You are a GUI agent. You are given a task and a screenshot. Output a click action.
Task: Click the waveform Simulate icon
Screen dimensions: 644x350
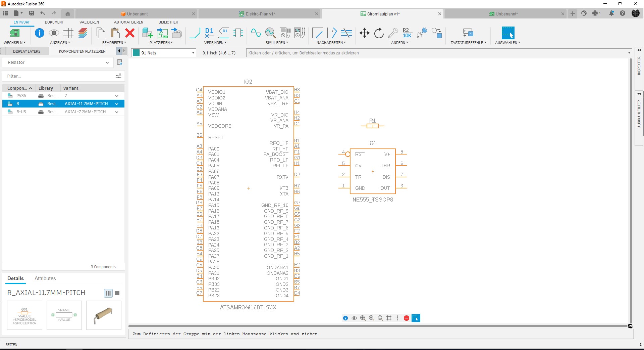click(256, 33)
